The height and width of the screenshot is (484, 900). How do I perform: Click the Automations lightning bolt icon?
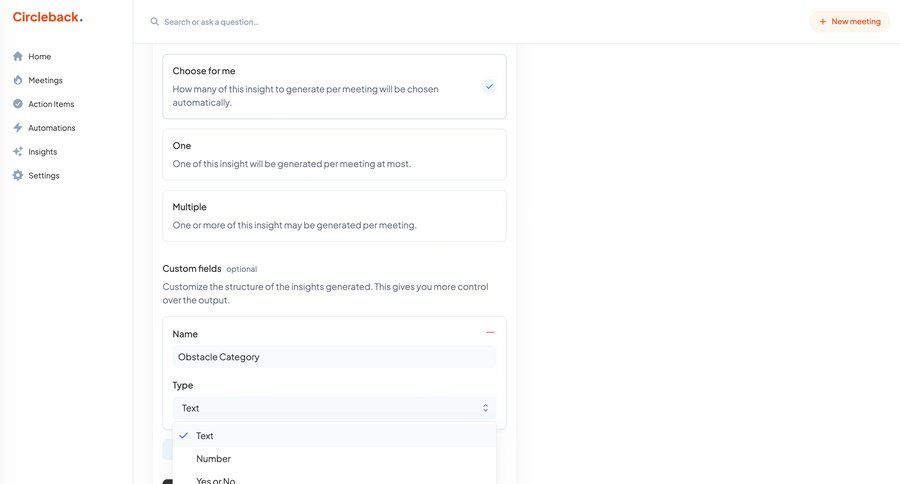point(18,128)
